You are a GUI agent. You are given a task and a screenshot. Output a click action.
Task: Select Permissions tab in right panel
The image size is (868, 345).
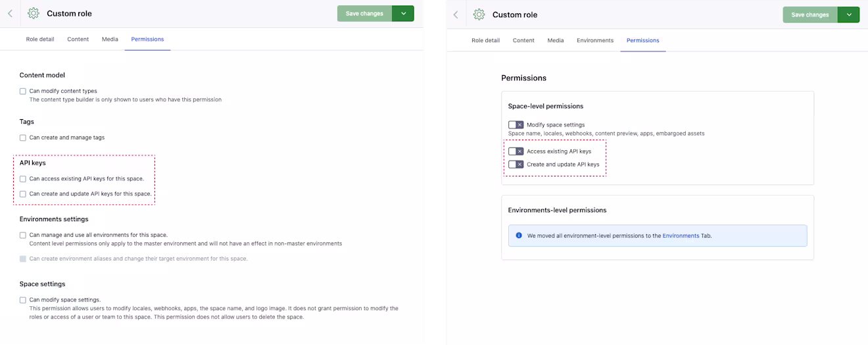click(642, 40)
